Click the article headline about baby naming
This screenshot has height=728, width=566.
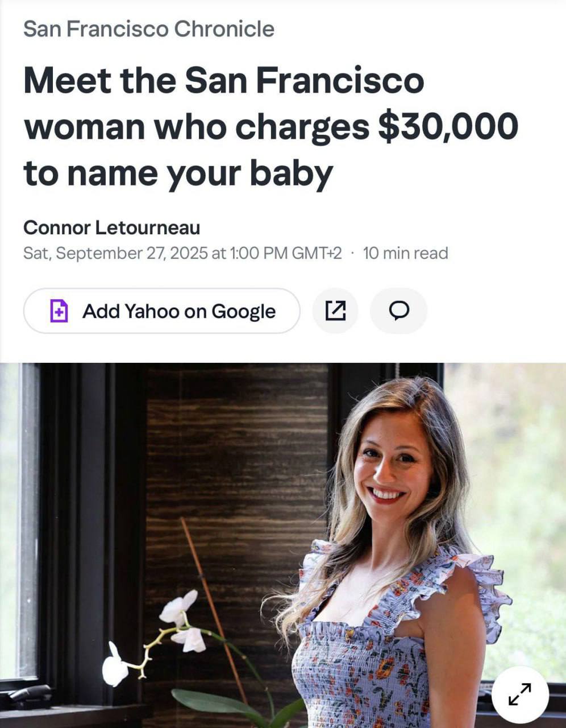271,126
